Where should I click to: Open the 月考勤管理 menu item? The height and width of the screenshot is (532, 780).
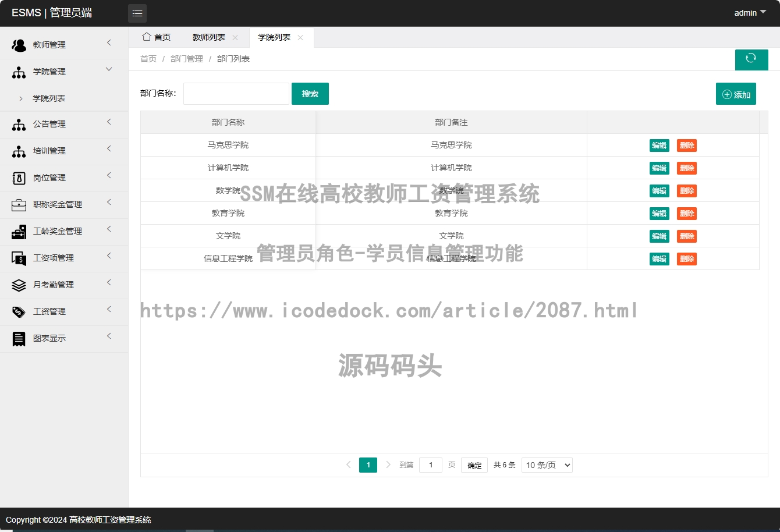tap(64, 285)
